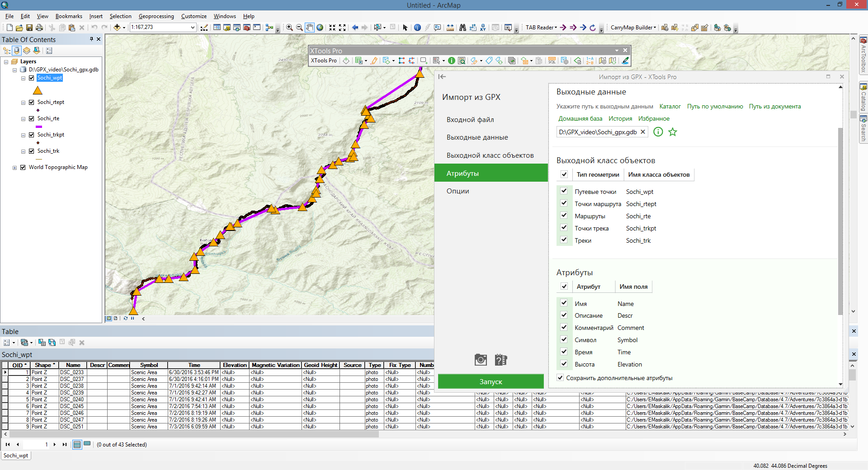Screen dimensions: 868x470
Task: Click the camera screenshot icon in import panel
Action: tap(481, 360)
